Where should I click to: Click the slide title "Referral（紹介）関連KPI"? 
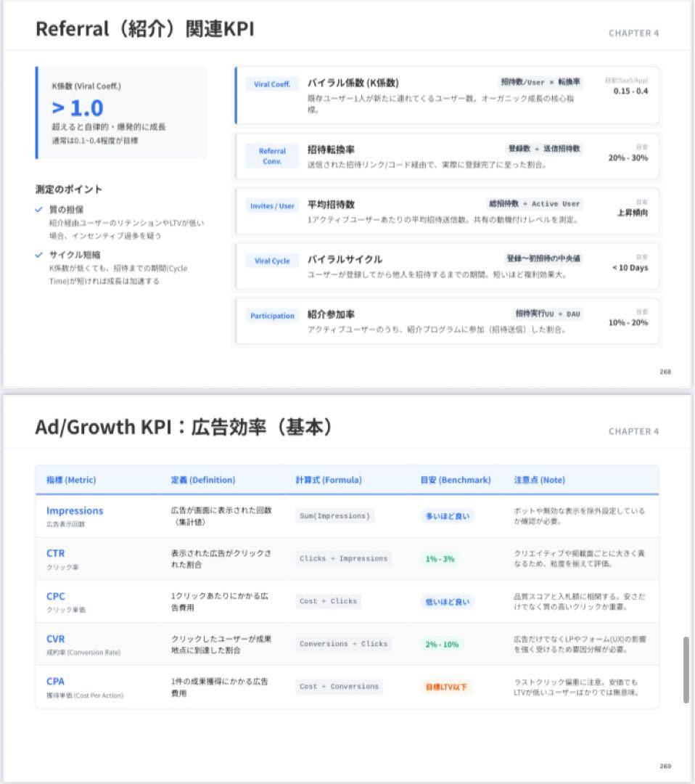(x=145, y=29)
